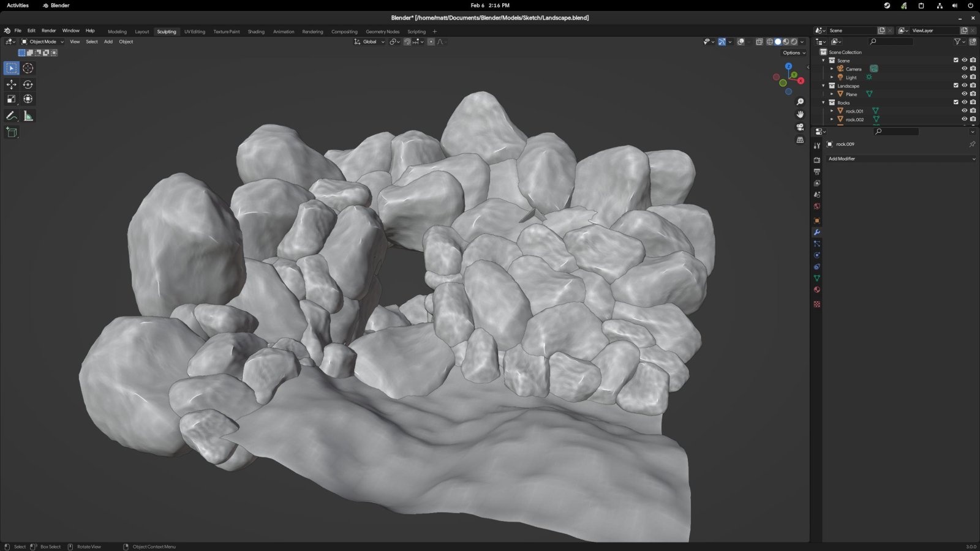This screenshot has height=551, width=980.
Task: Collapse the Scene collection in outliner
Action: tap(824, 60)
